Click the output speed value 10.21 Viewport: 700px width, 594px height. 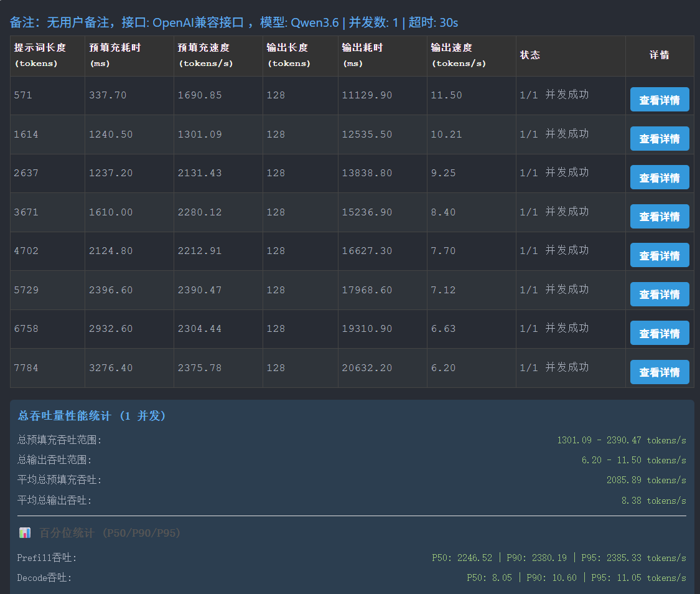point(446,134)
